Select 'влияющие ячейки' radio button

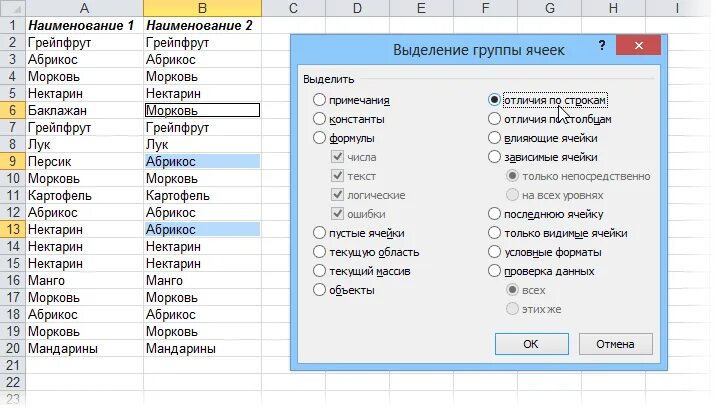494,138
